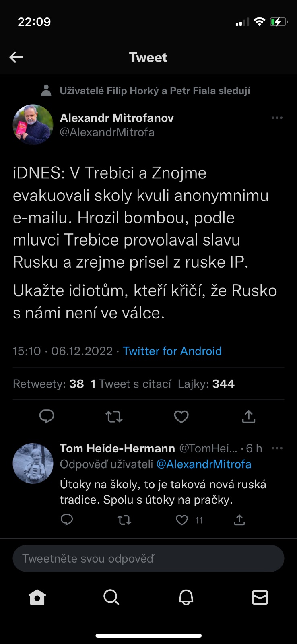Open more options for main tweet
Viewport: 297px width, 644px height.
[x=277, y=118]
